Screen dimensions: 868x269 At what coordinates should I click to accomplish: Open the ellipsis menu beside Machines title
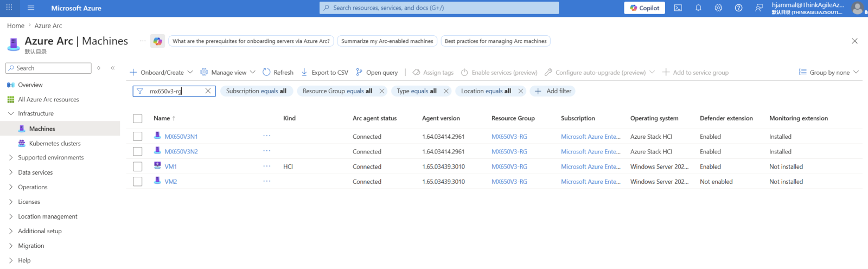pos(143,41)
